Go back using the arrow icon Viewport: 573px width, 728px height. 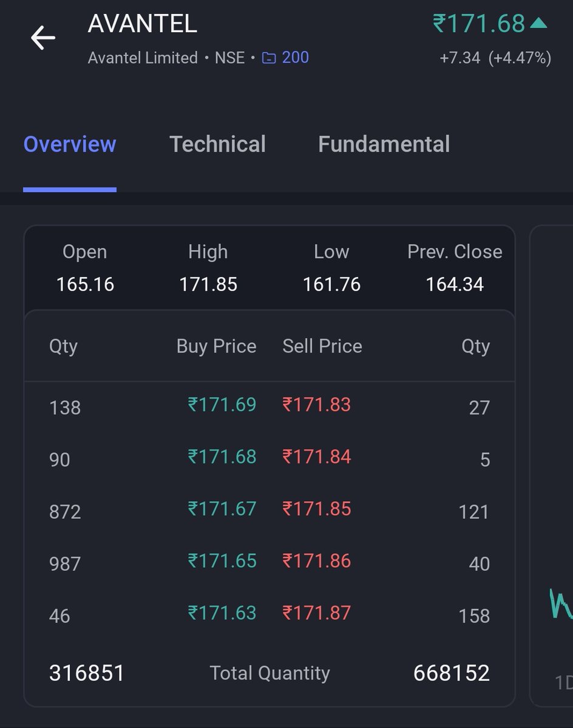43,38
